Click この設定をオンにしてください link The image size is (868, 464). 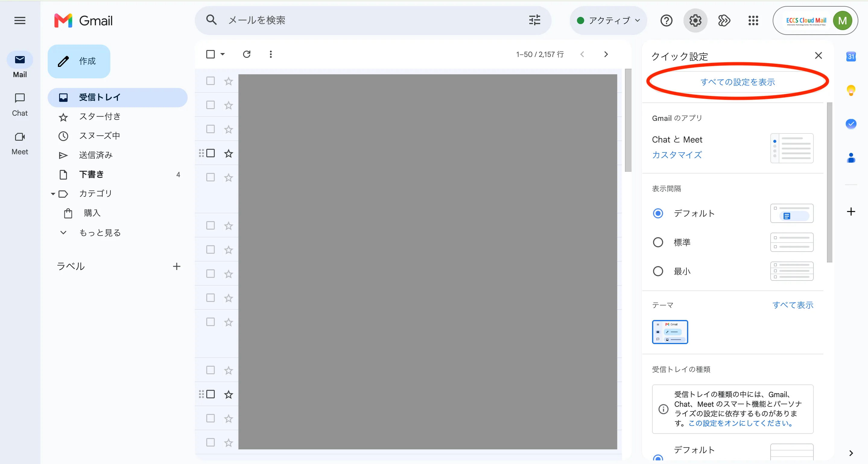pyautogui.click(x=741, y=423)
